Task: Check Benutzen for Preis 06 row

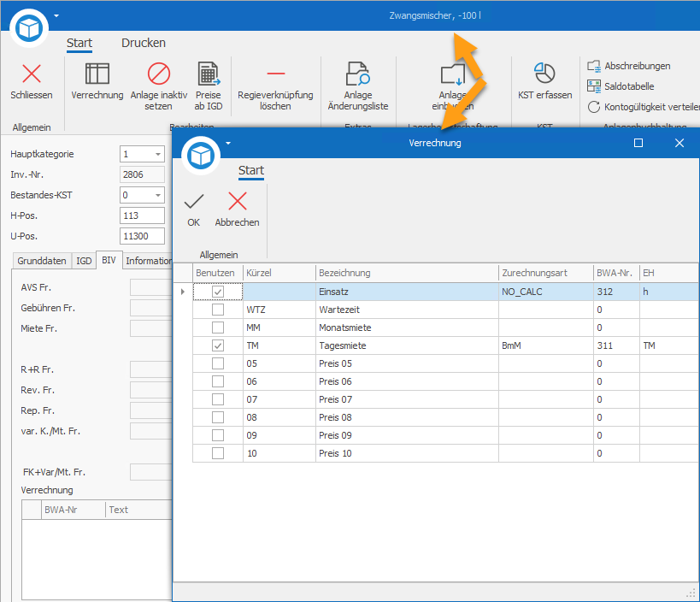Action: (218, 381)
